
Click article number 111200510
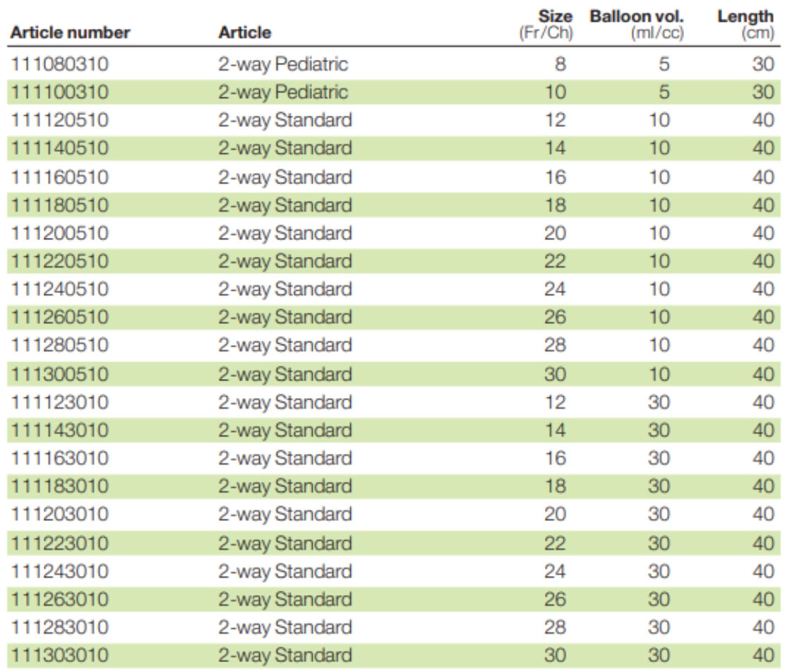click(59, 234)
